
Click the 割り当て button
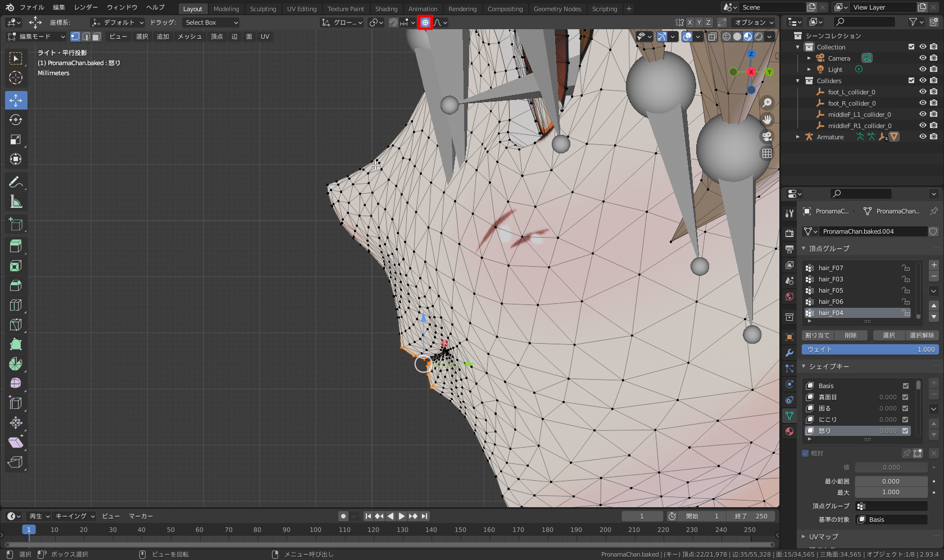[817, 335]
